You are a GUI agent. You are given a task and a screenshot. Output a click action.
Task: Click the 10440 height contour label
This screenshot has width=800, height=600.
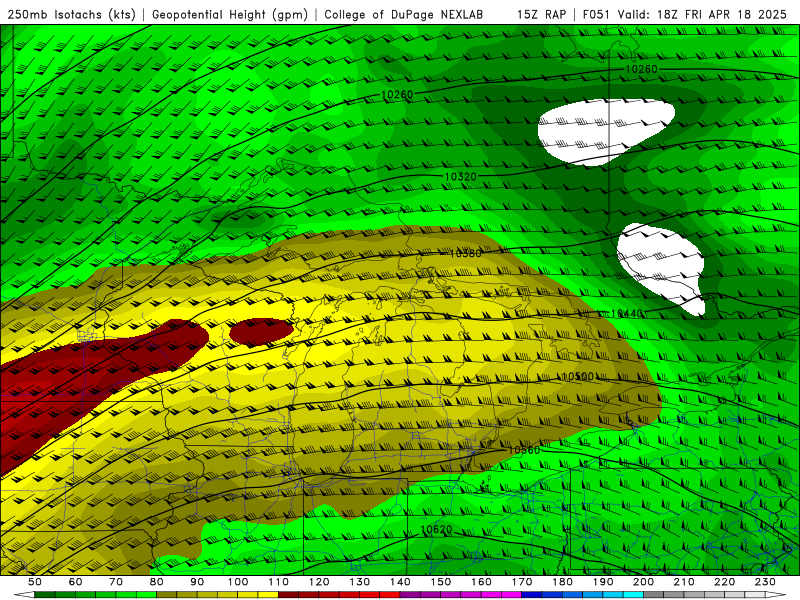coord(627,313)
